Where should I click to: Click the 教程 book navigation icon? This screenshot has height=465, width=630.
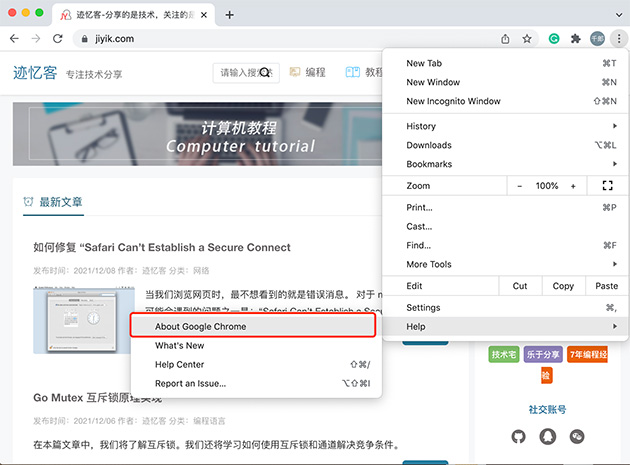coord(353,72)
